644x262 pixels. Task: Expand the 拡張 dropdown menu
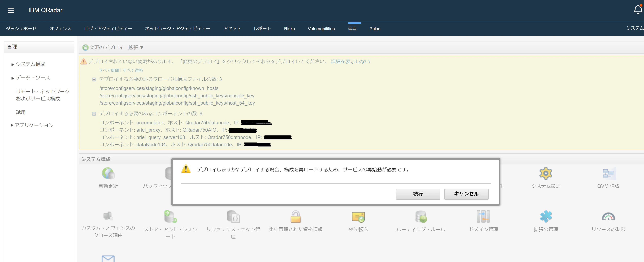pos(136,47)
